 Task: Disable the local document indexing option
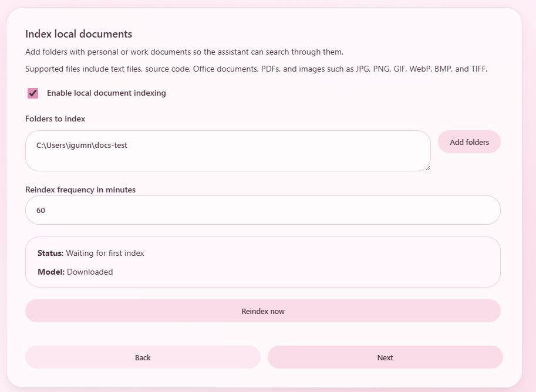tap(32, 93)
